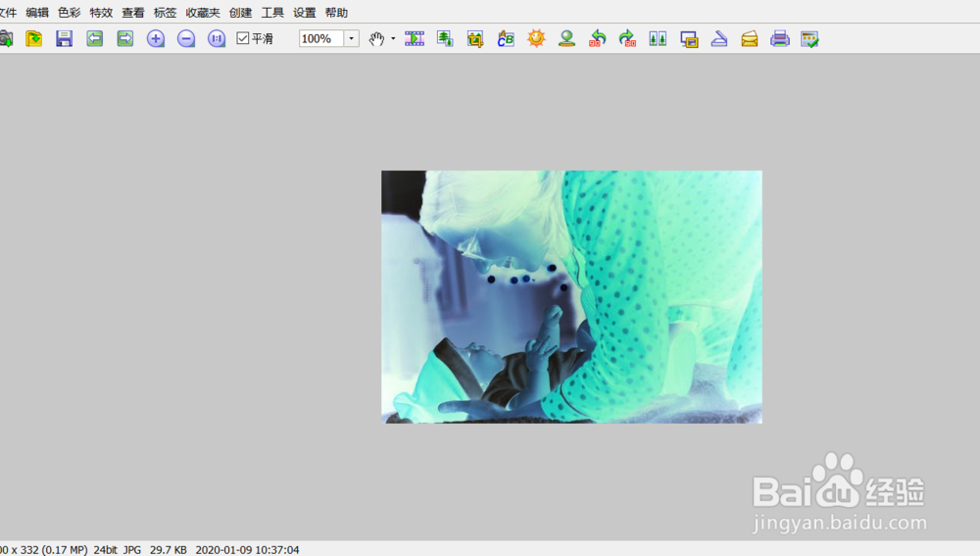Zoom out using the minus icon
The width and height of the screenshot is (980, 556).
click(186, 39)
